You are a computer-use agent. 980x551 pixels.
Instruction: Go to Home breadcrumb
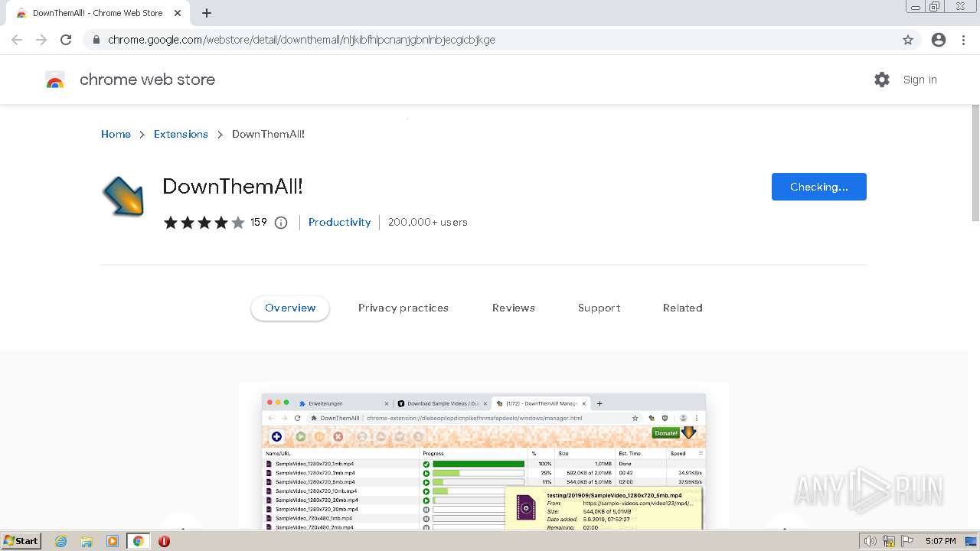point(116,134)
